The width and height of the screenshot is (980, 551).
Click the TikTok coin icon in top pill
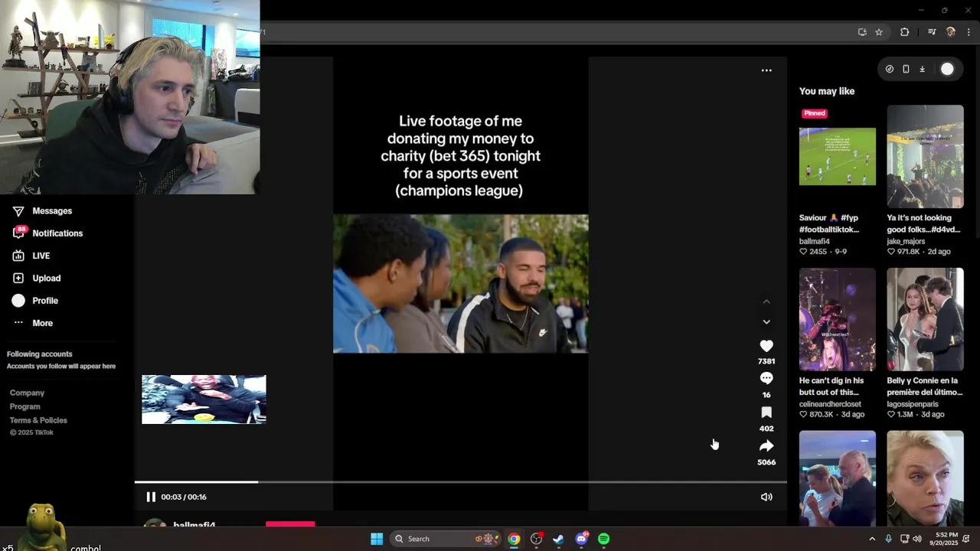[889, 69]
